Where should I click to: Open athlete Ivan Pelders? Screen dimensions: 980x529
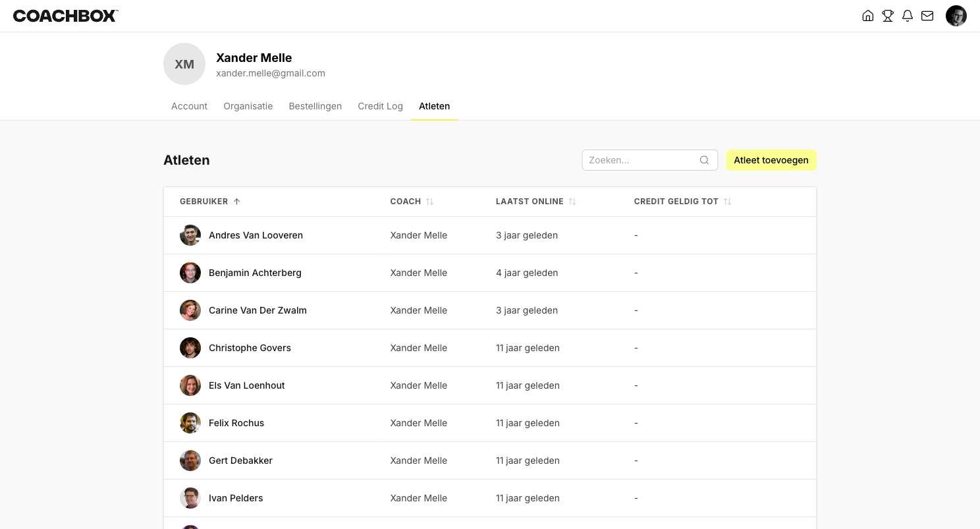tap(236, 498)
